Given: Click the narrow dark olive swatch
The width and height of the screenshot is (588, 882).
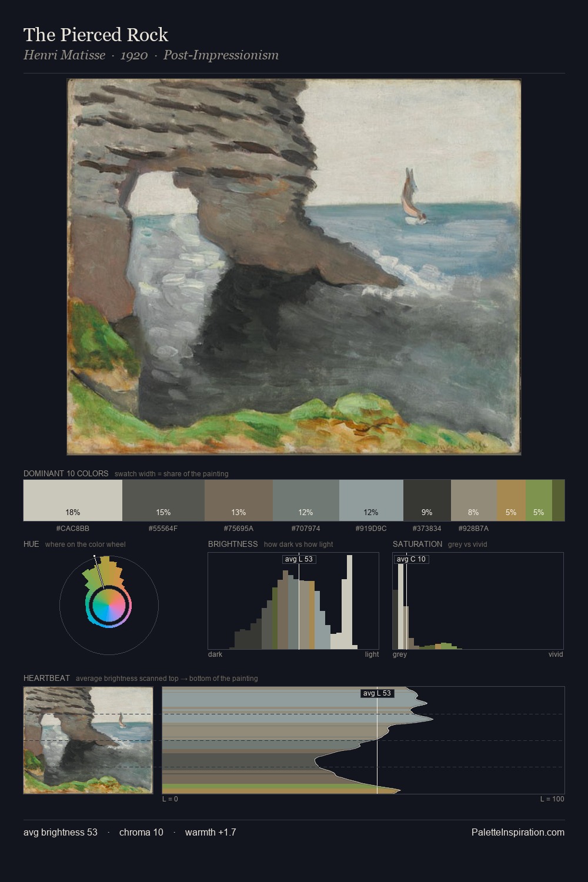Looking at the screenshot, I should pos(558,500).
